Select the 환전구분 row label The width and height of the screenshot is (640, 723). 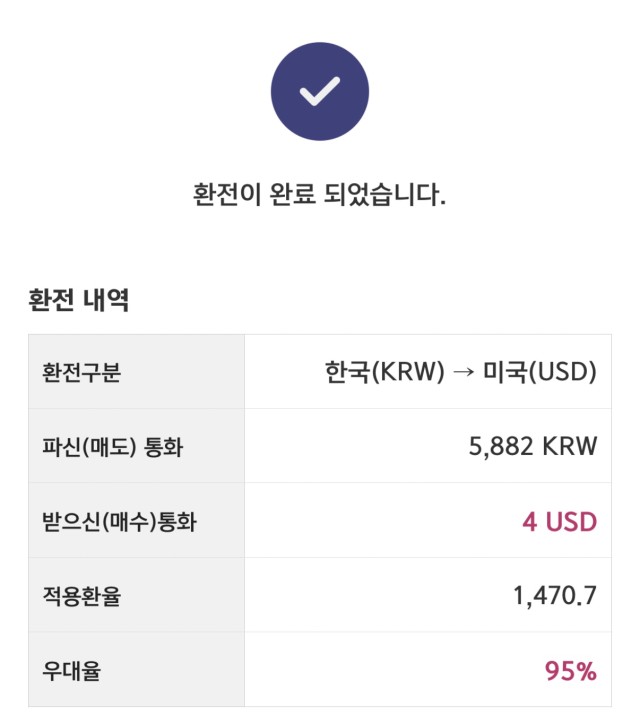pos(82,372)
